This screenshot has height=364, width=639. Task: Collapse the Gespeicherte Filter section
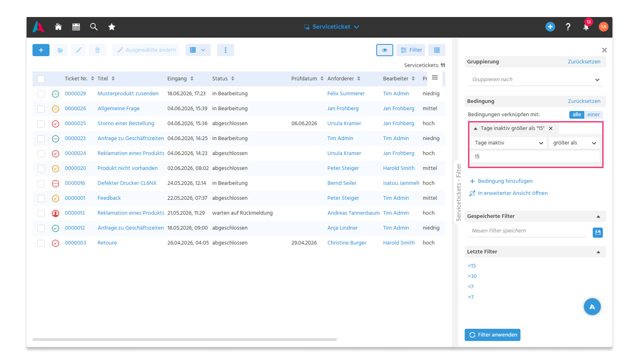click(598, 217)
